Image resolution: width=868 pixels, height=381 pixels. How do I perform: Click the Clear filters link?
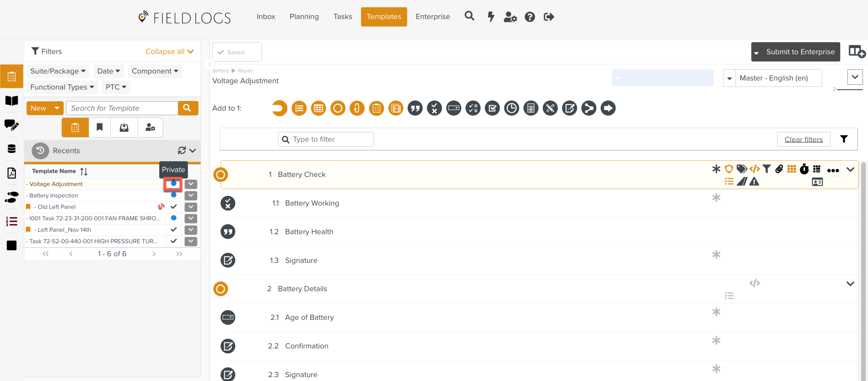point(803,139)
